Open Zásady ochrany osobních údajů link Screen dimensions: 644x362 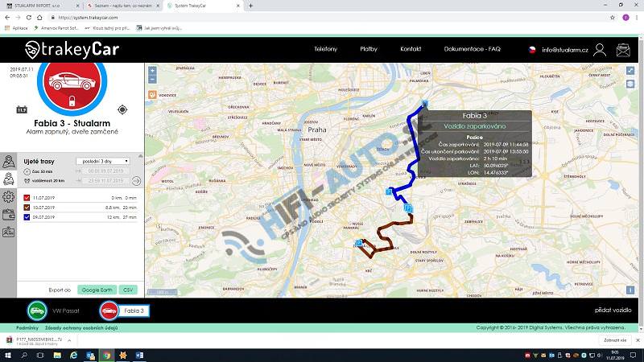pos(81,328)
